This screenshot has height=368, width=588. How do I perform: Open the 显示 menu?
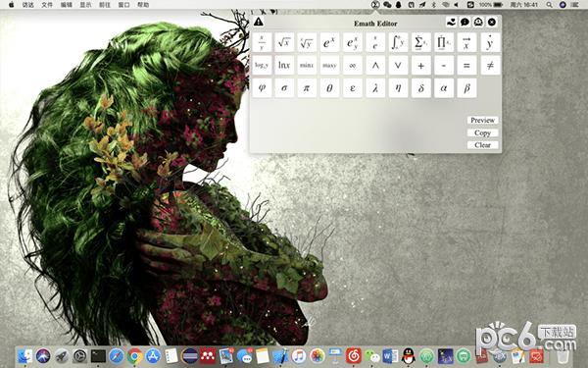click(x=85, y=5)
